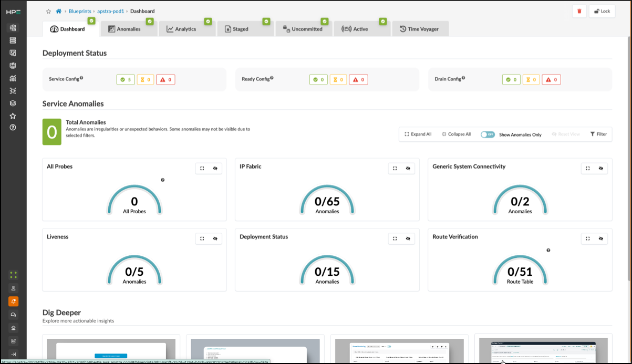This screenshot has height=364, width=632.
Task: Toggle the Show Anomalies Only switch
Action: click(x=488, y=134)
